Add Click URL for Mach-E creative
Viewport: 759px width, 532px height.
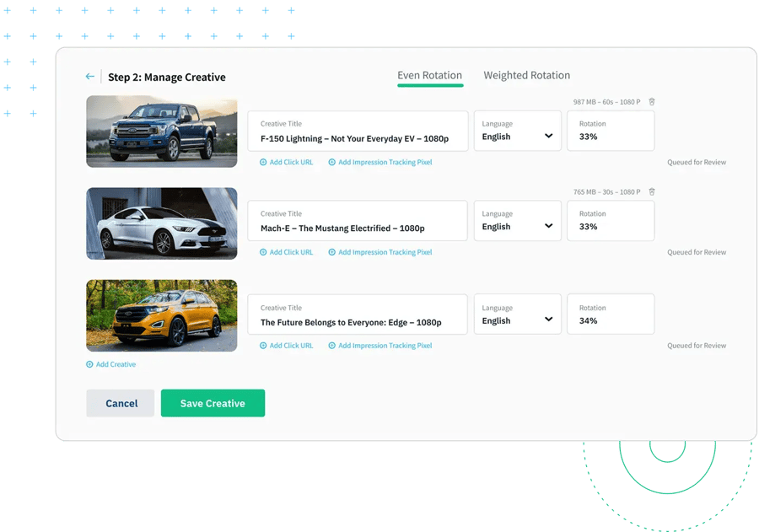pyautogui.click(x=287, y=252)
